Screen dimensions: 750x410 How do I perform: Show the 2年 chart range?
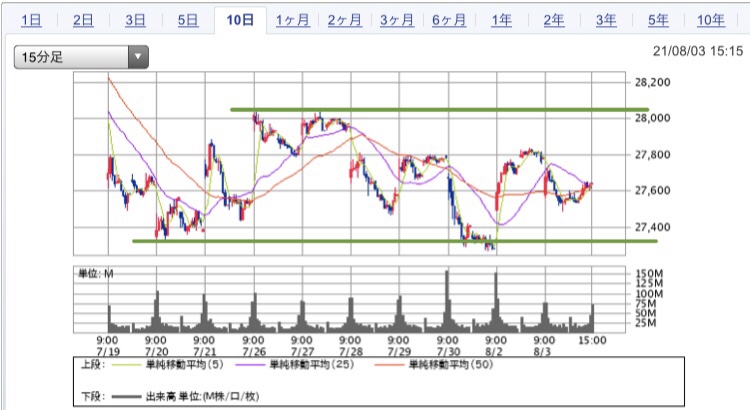point(553,20)
